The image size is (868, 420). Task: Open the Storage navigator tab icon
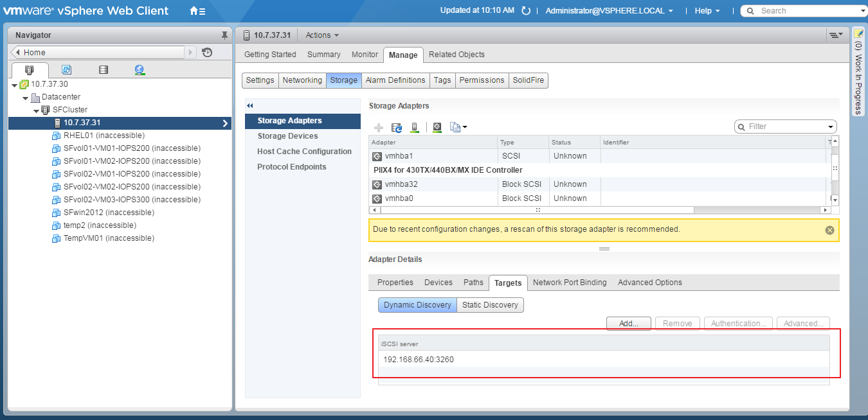104,70
